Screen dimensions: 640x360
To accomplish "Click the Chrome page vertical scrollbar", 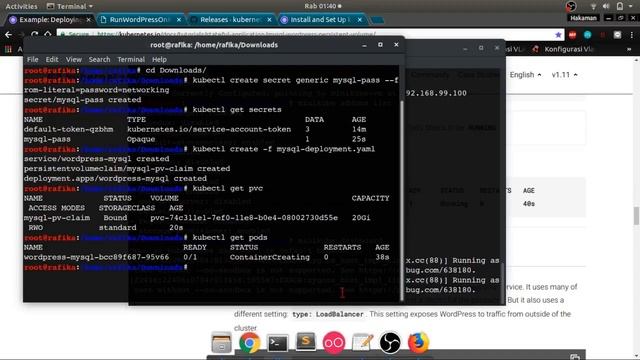I will 636,215.
